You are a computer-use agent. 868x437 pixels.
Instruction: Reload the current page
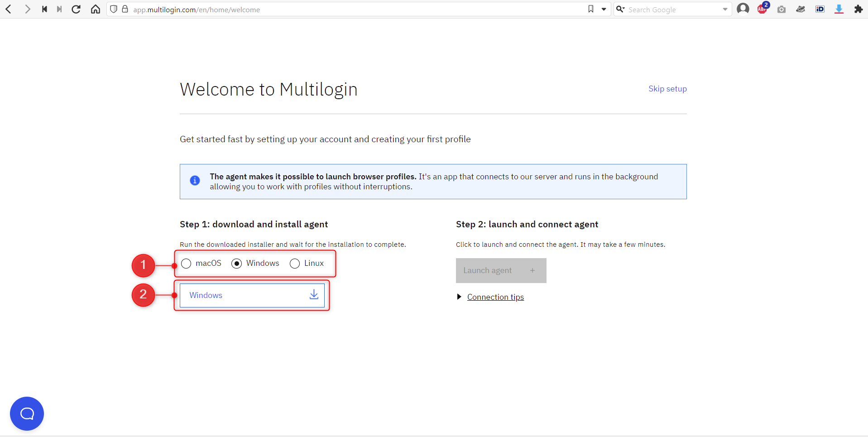(76, 9)
